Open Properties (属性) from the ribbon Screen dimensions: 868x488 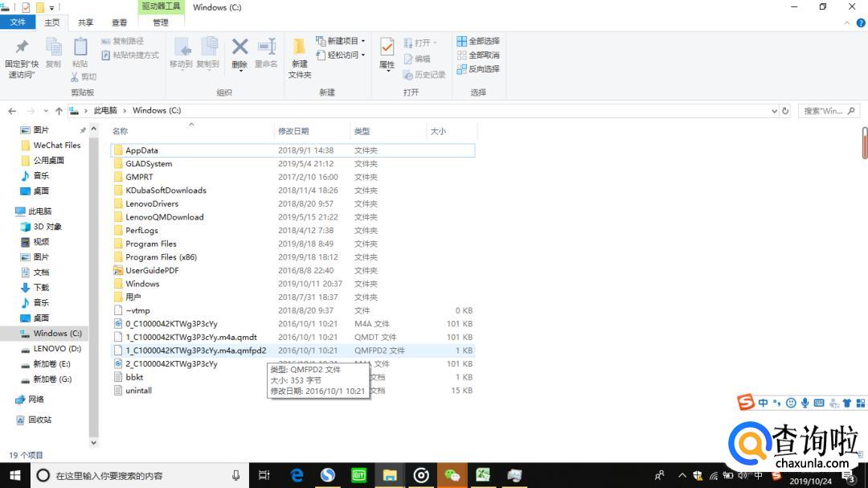coord(387,53)
